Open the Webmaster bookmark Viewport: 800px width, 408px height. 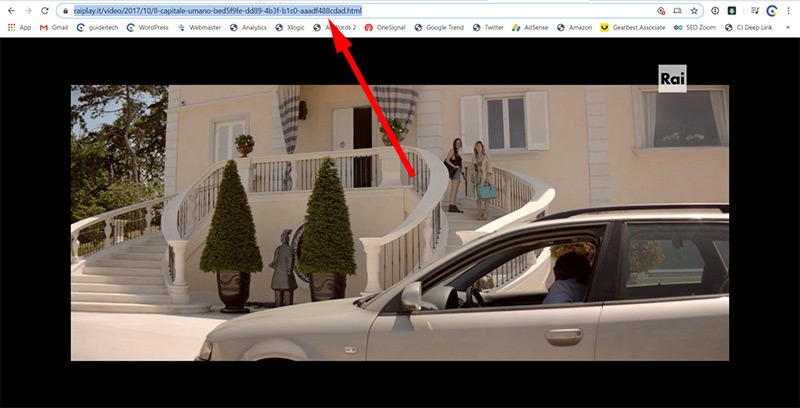click(x=199, y=28)
